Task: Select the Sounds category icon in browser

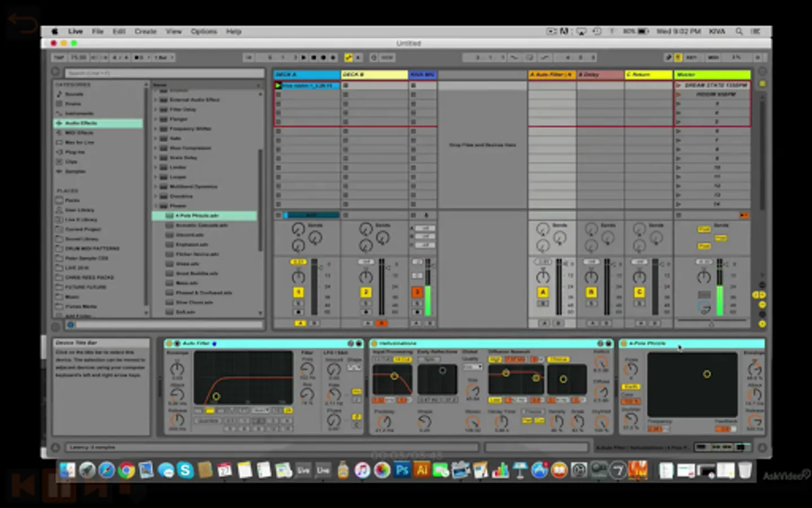Action: point(60,94)
